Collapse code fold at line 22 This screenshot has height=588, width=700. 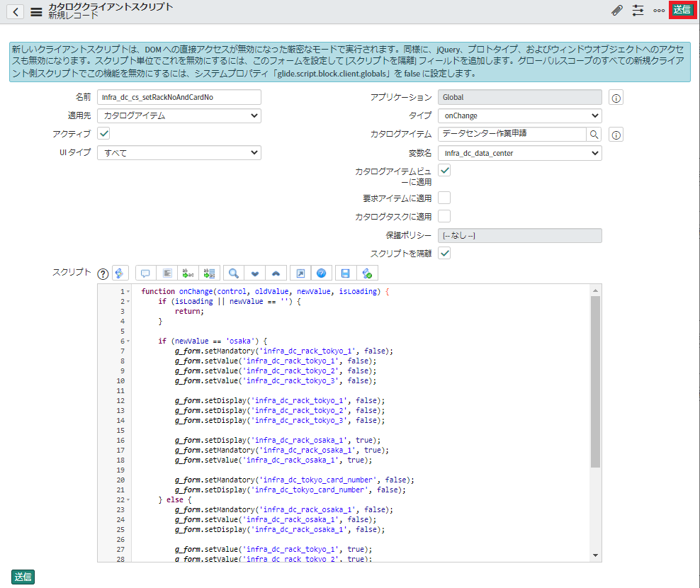pos(128,500)
